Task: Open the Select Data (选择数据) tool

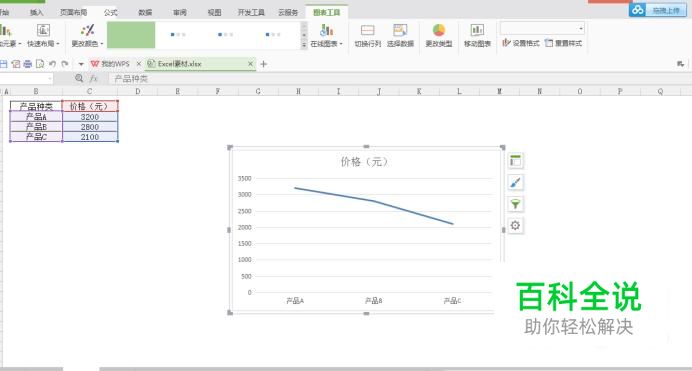Action: [x=400, y=35]
